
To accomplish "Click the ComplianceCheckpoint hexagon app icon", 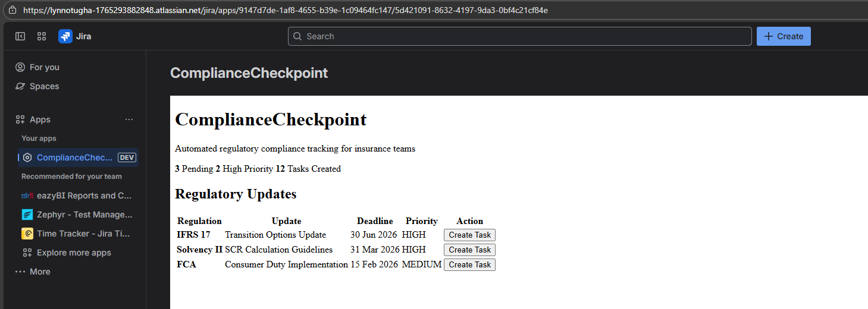I will [x=27, y=157].
